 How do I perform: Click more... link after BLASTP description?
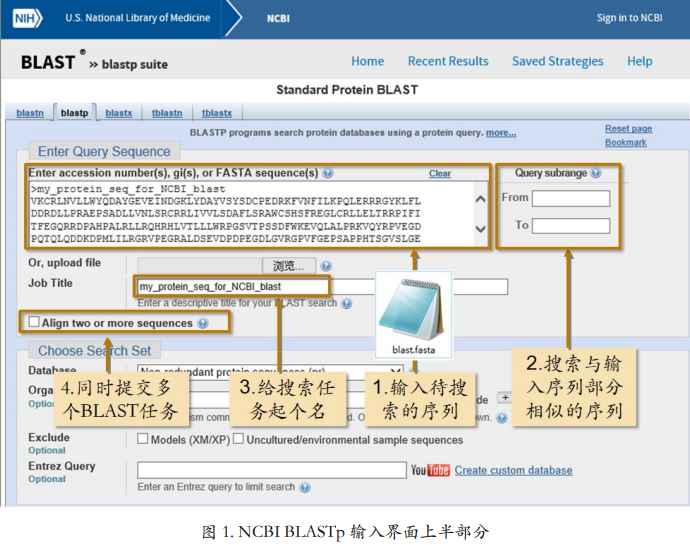tap(501, 133)
